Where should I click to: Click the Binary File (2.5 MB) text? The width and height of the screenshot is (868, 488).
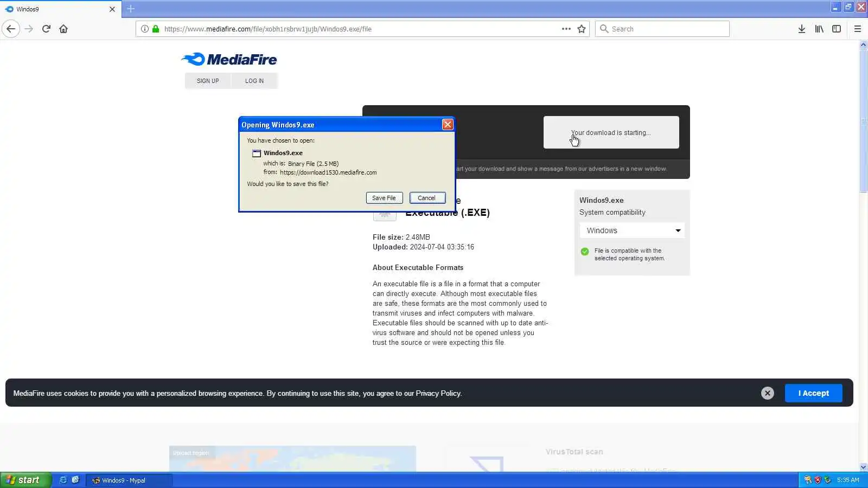click(313, 163)
